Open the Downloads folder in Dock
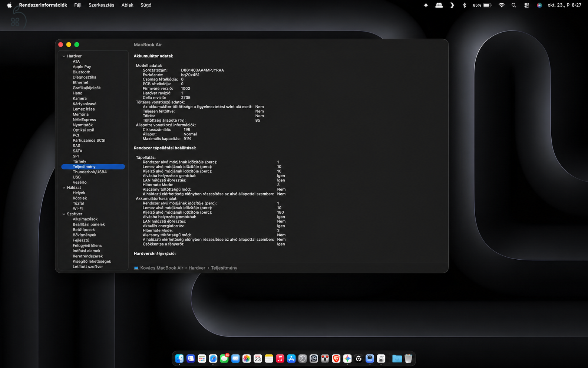This screenshot has height=368, width=588. pos(397,358)
